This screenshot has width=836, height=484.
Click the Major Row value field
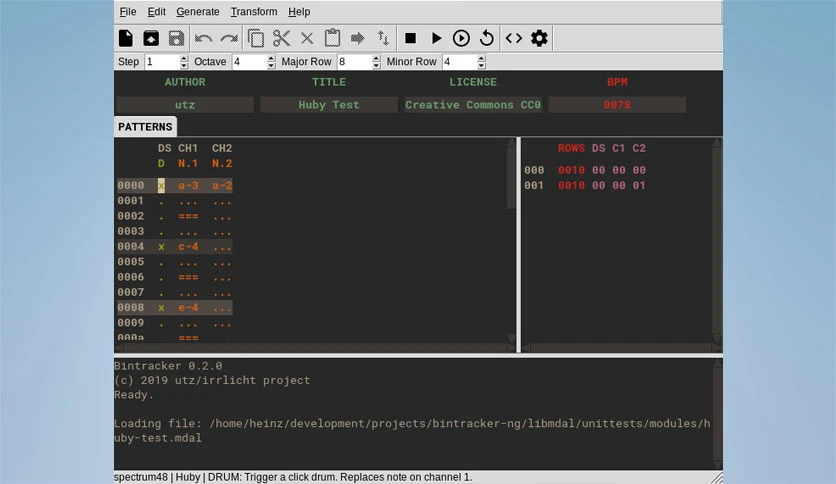point(355,62)
